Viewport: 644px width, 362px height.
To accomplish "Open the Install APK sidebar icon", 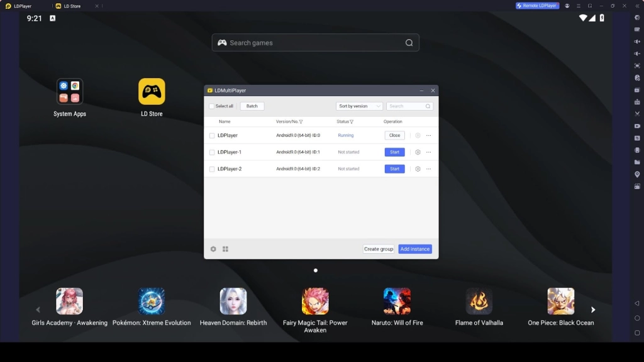I will pyautogui.click(x=637, y=102).
